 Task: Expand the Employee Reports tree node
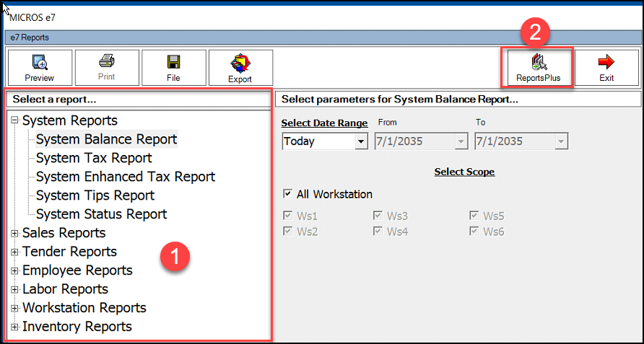pos(14,270)
